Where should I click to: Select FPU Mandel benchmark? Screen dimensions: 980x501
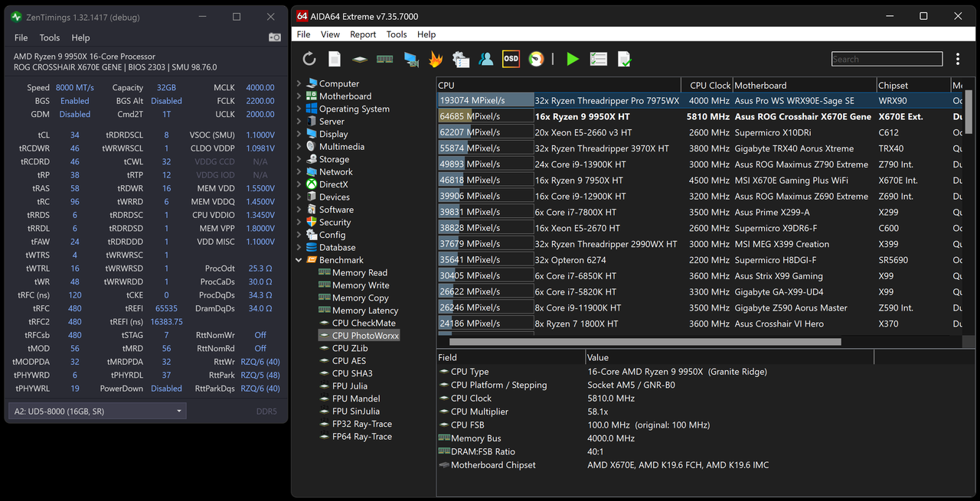pos(354,399)
